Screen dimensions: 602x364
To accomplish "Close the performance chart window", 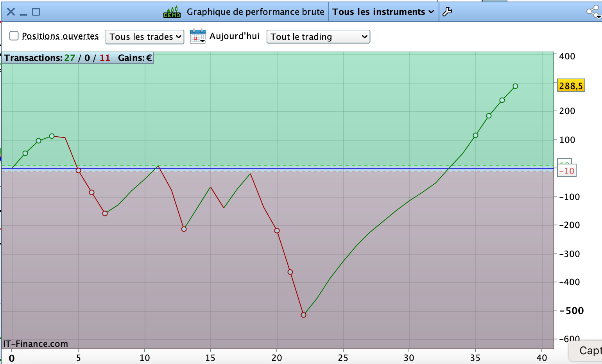I will (11, 12).
